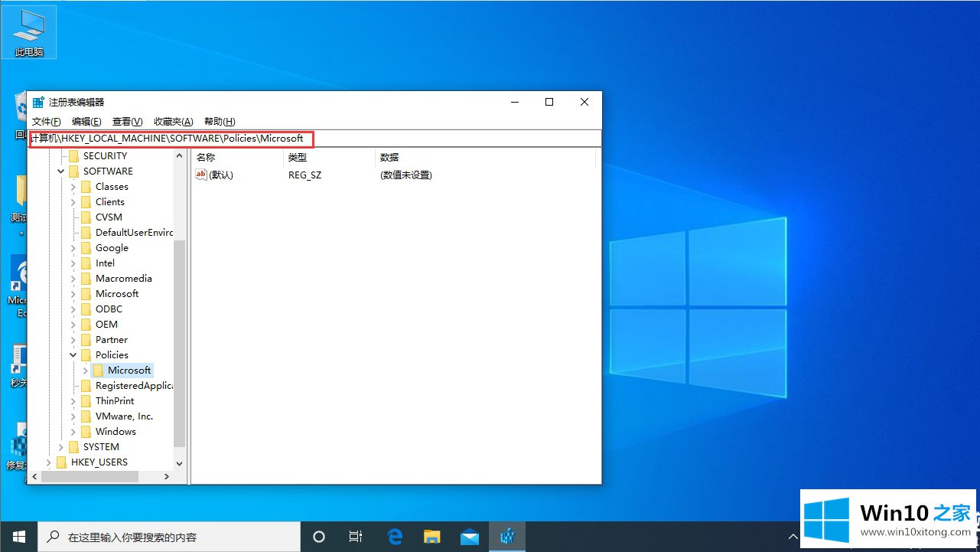Collapse the Policies key
The image size is (980, 552).
pyautogui.click(x=73, y=355)
